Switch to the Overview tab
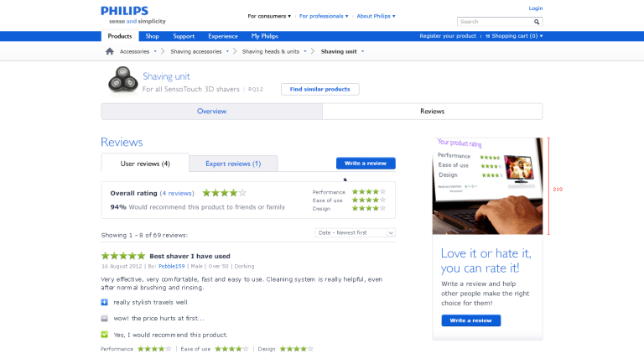The width and height of the screenshot is (644, 354). click(211, 112)
